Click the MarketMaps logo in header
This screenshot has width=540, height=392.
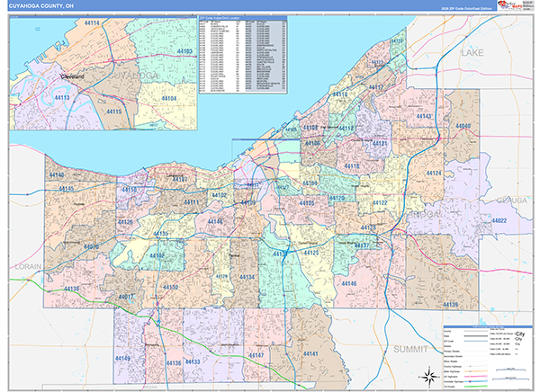pos(509,5)
